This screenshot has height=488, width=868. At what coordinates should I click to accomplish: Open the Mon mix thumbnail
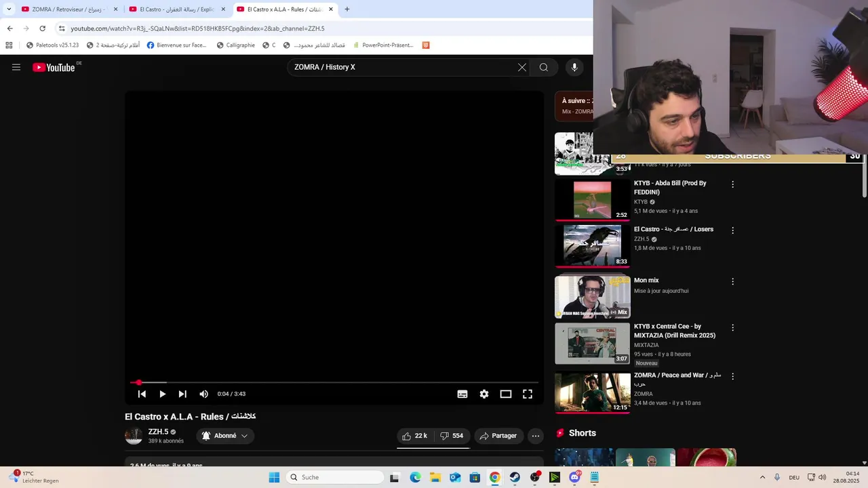[592, 297]
